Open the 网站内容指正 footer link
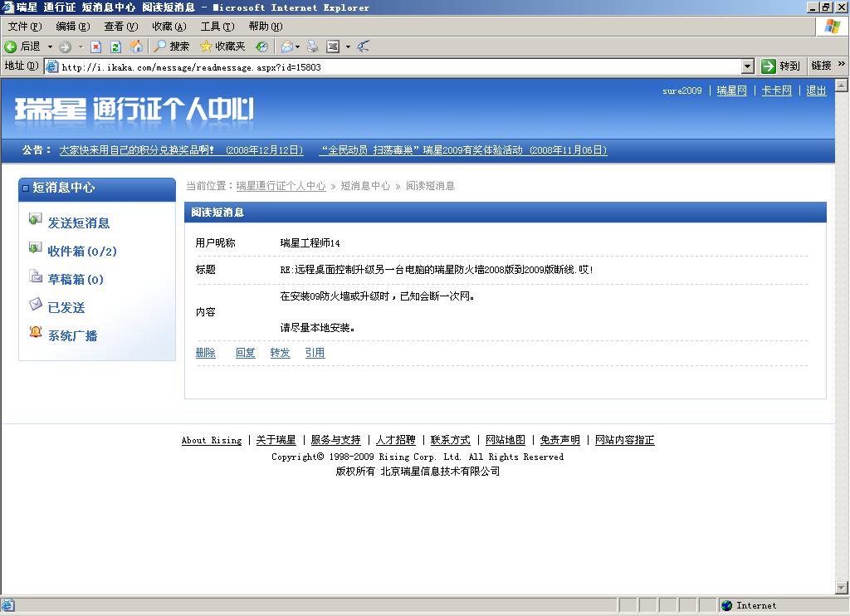 (625, 440)
